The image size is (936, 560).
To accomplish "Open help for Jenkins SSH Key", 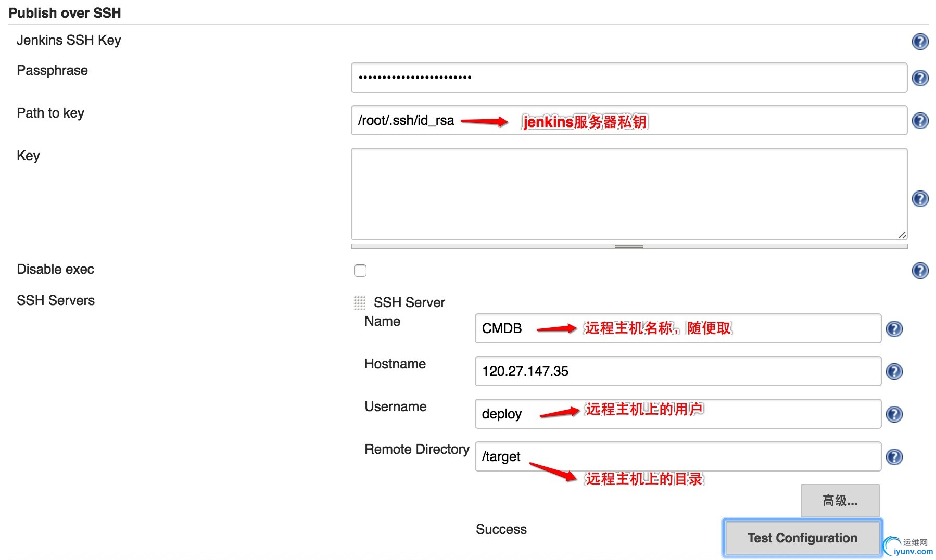I will point(920,42).
